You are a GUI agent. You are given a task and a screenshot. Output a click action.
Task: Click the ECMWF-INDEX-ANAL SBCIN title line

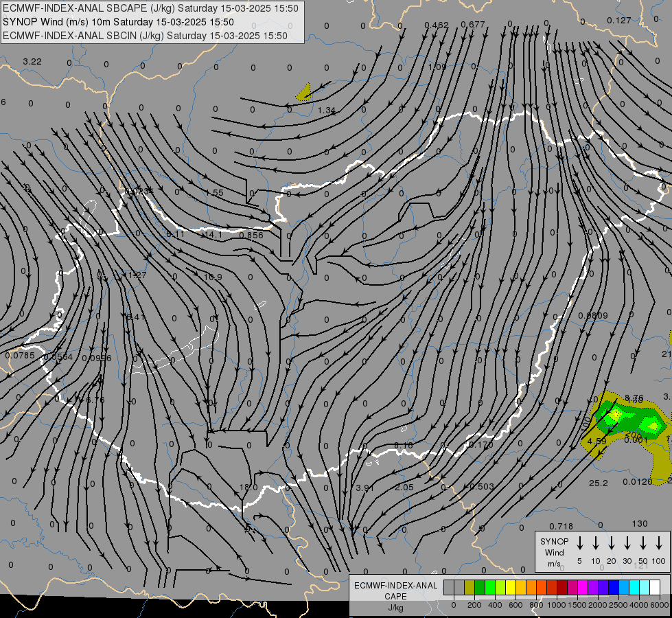point(145,36)
